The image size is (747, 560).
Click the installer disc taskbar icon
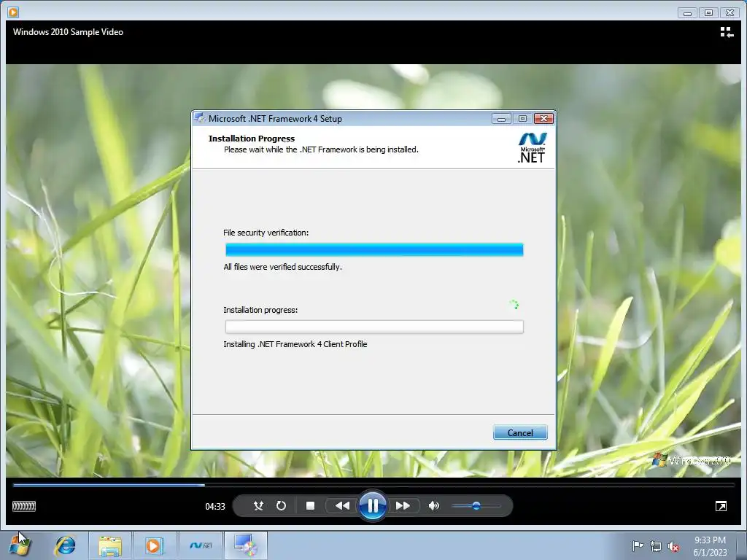pos(246,545)
